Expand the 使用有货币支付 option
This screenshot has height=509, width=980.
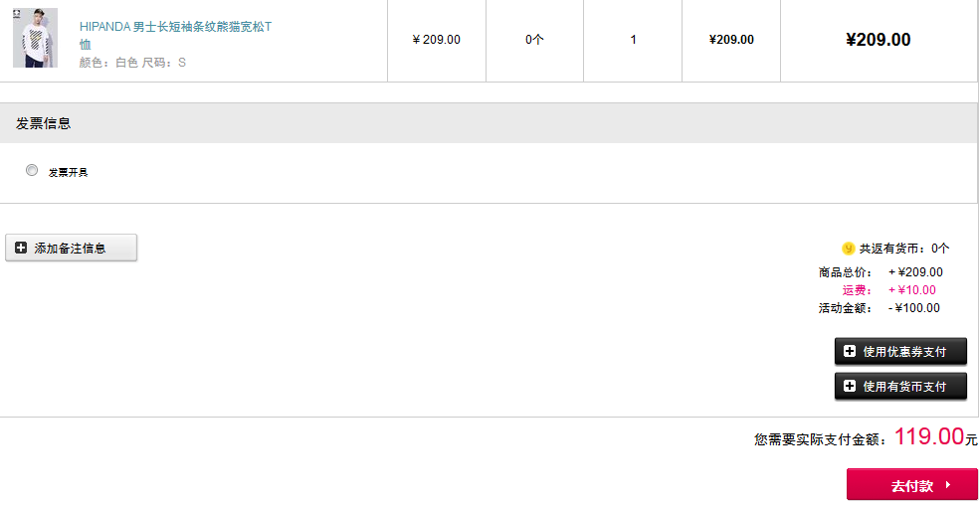coord(900,387)
